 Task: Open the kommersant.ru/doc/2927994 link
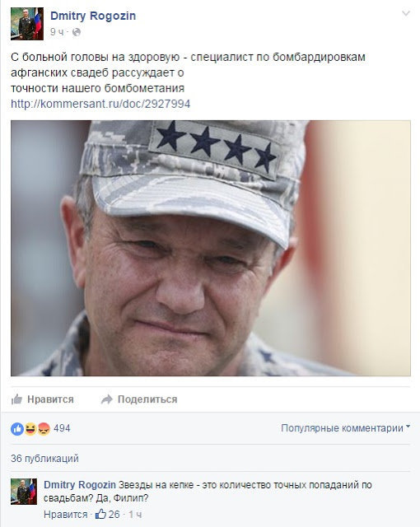(100, 104)
